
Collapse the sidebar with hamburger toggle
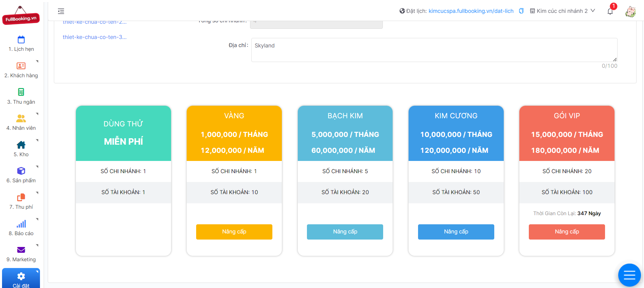61,11
